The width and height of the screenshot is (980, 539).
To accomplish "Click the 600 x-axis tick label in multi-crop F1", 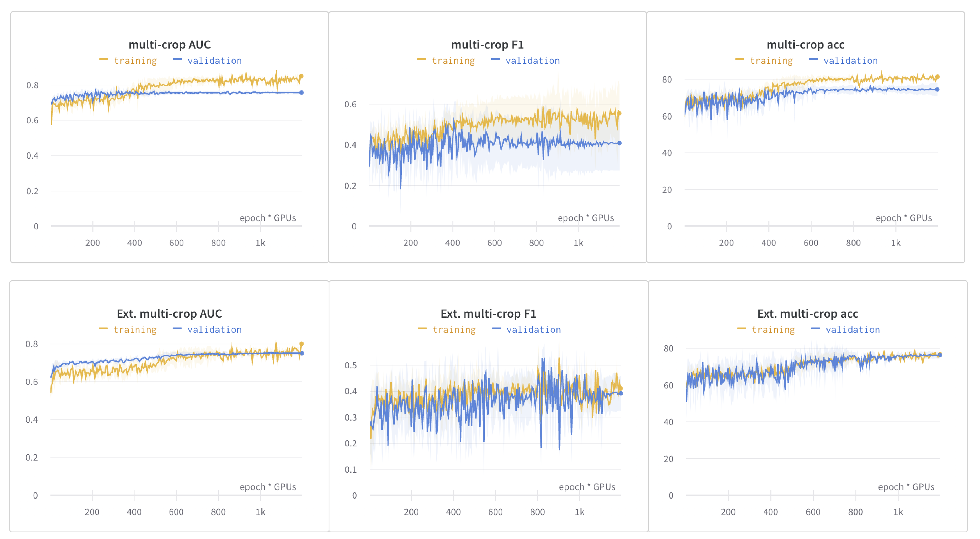I will point(494,243).
